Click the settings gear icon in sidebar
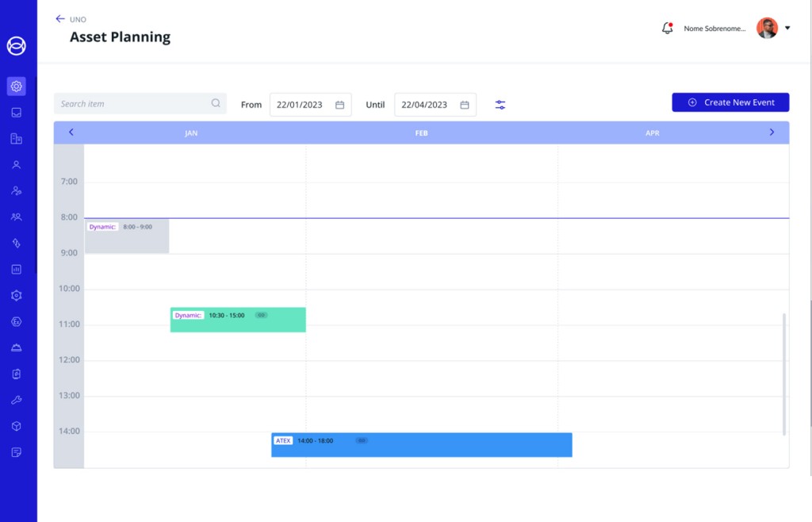 [16, 86]
